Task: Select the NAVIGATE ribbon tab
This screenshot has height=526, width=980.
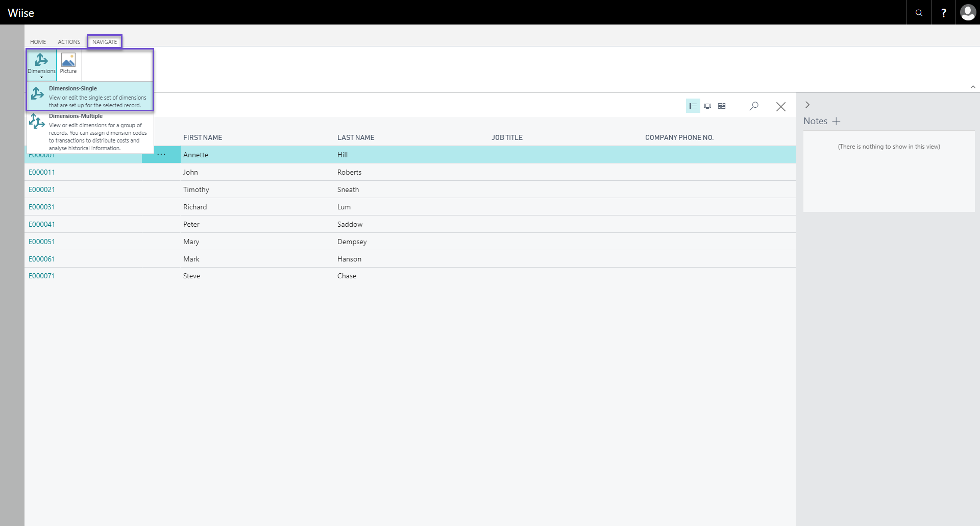Action: [105, 42]
